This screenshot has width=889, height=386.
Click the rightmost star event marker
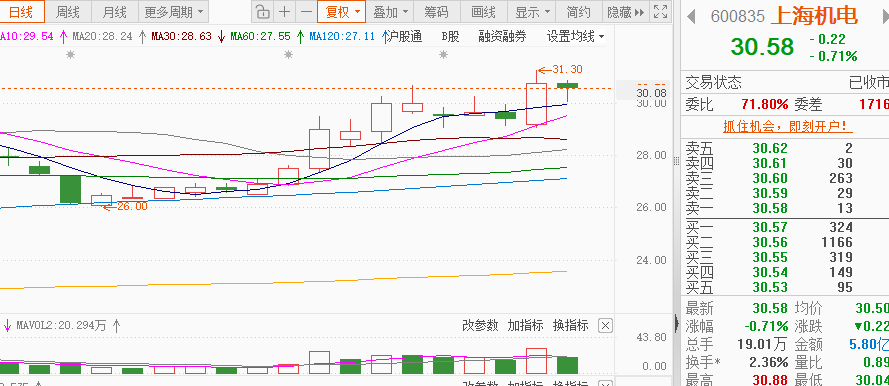click(443, 55)
